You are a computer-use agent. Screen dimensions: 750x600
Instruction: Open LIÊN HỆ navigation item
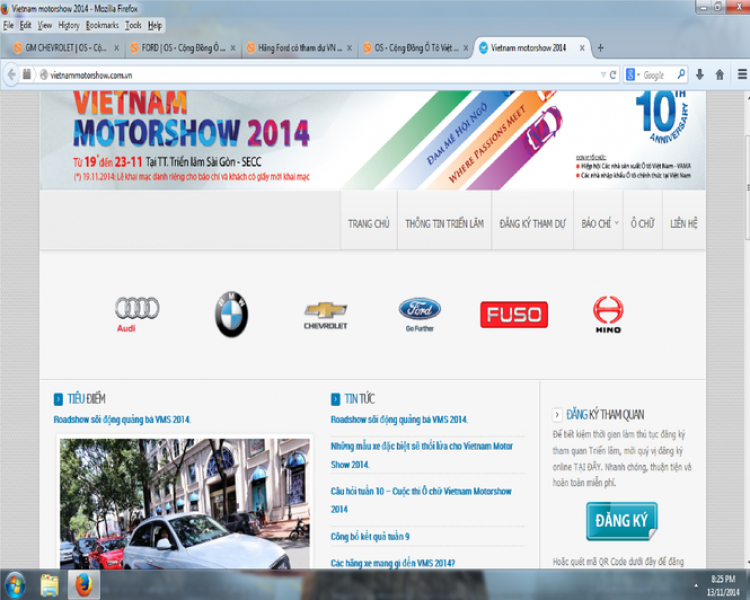[684, 223]
